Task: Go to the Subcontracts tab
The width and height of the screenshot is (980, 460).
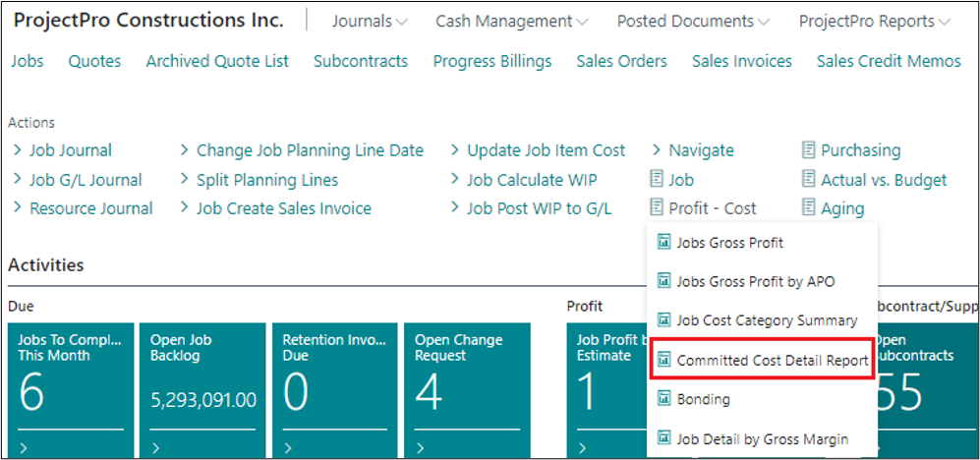Action: 361,61
